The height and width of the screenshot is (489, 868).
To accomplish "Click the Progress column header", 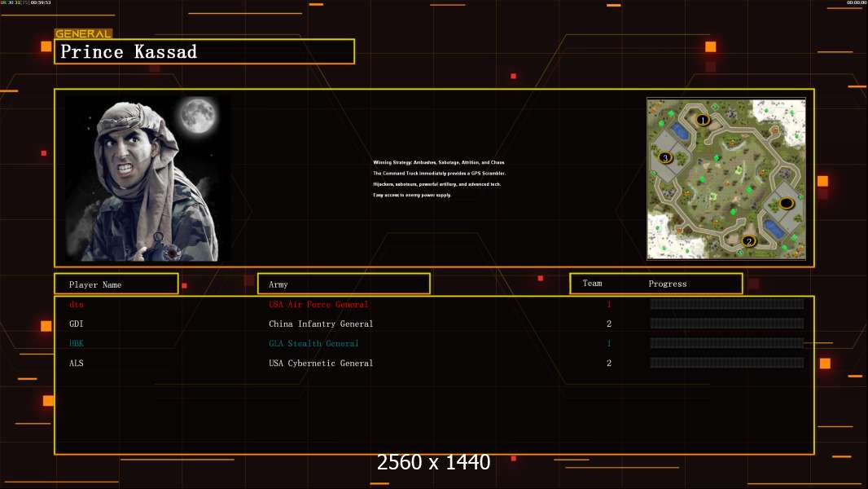I will pyautogui.click(x=667, y=284).
